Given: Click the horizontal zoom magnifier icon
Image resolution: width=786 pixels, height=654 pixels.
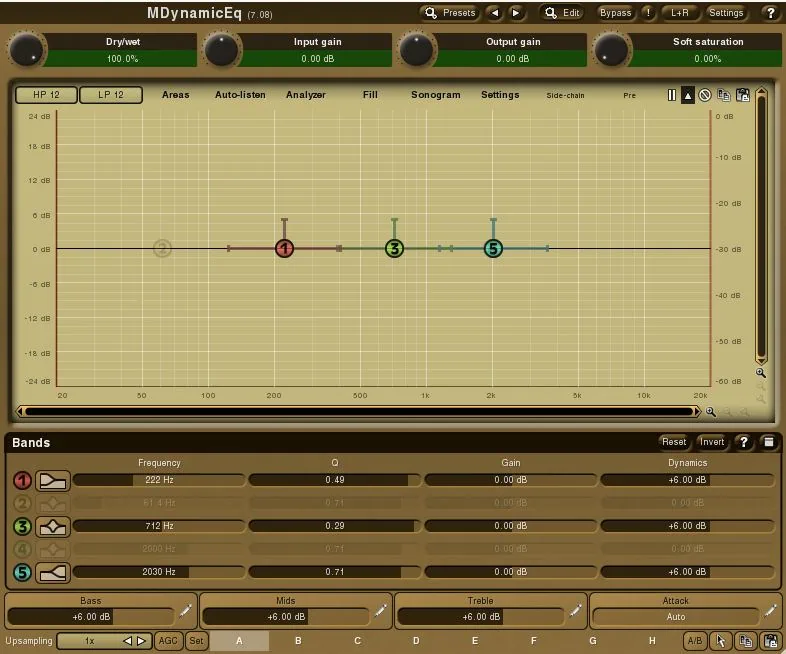Looking at the screenshot, I should [711, 412].
